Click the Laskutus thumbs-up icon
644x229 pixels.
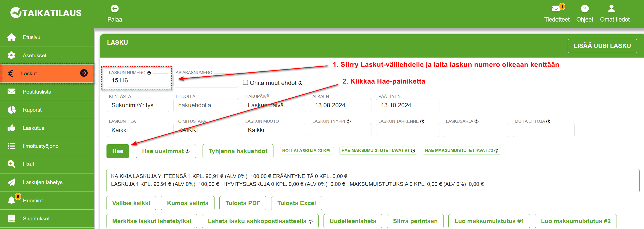[x=11, y=128]
